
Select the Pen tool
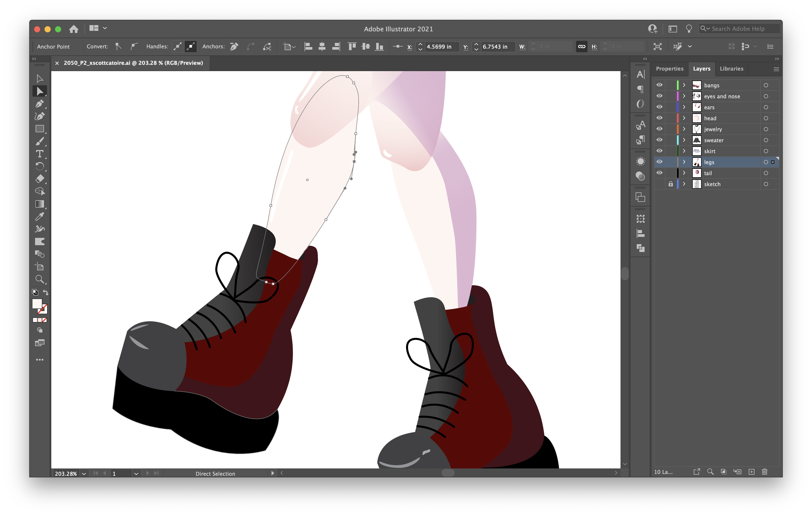pos(40,104)
